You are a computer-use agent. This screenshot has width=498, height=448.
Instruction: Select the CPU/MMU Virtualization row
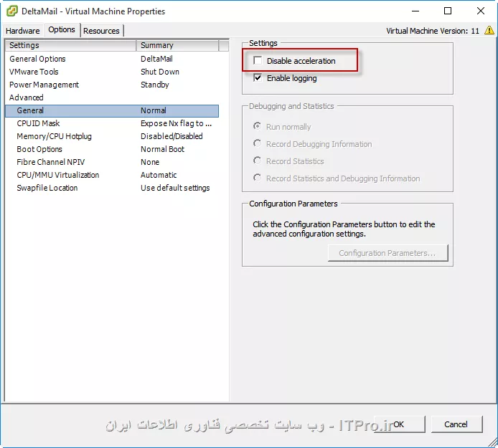[x=112, y=175]
